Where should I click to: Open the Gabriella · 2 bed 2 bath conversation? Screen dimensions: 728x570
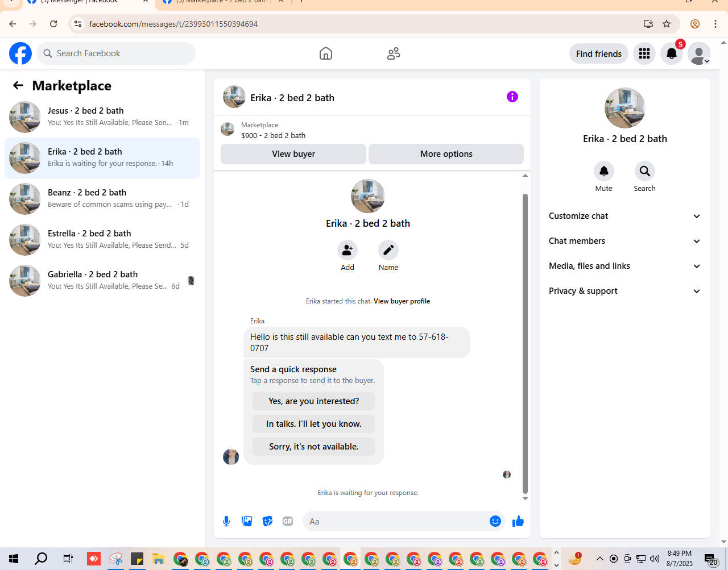click(x=102, y=281)
